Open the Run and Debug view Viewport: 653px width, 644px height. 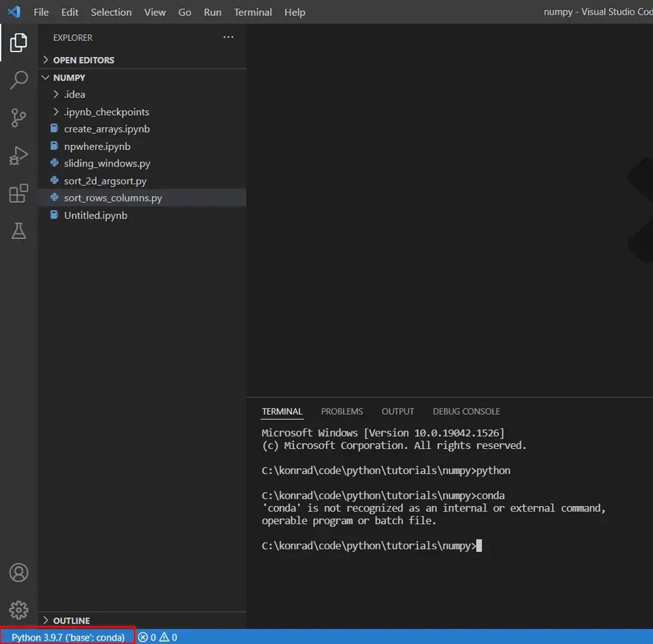click(x=18, y=155)
